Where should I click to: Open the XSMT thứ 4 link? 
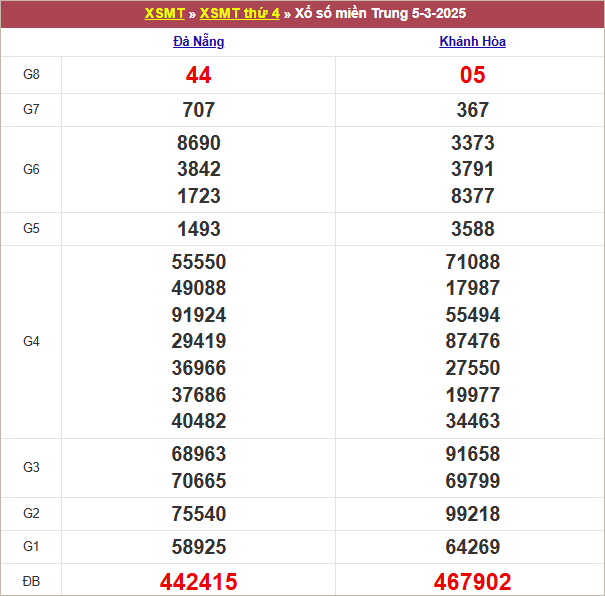[240, 14]
